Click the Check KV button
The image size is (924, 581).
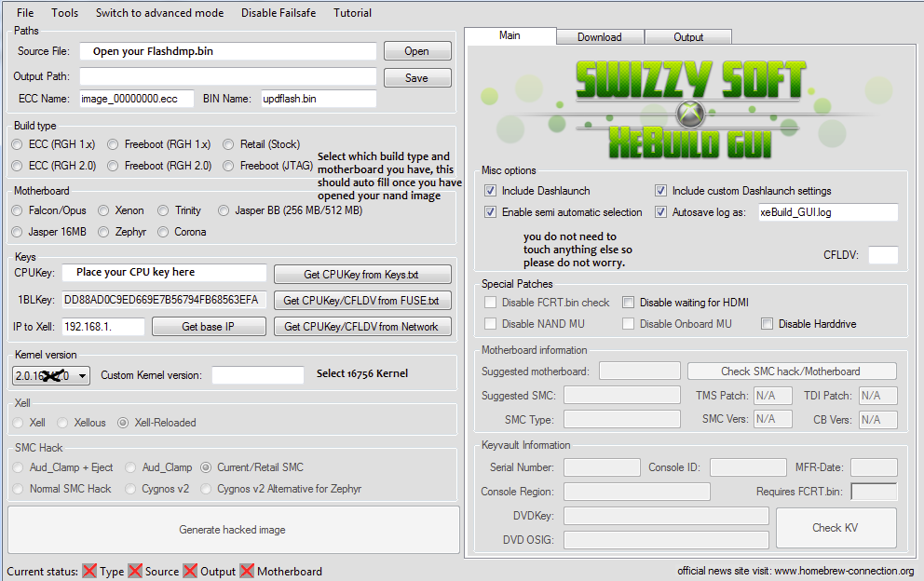[x=836, y=528]
